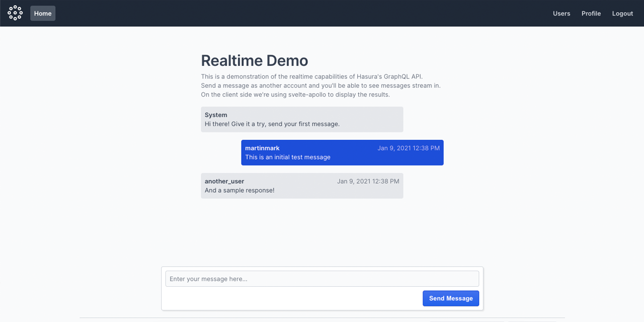
Task: Logout of the application
Action: 622,14
